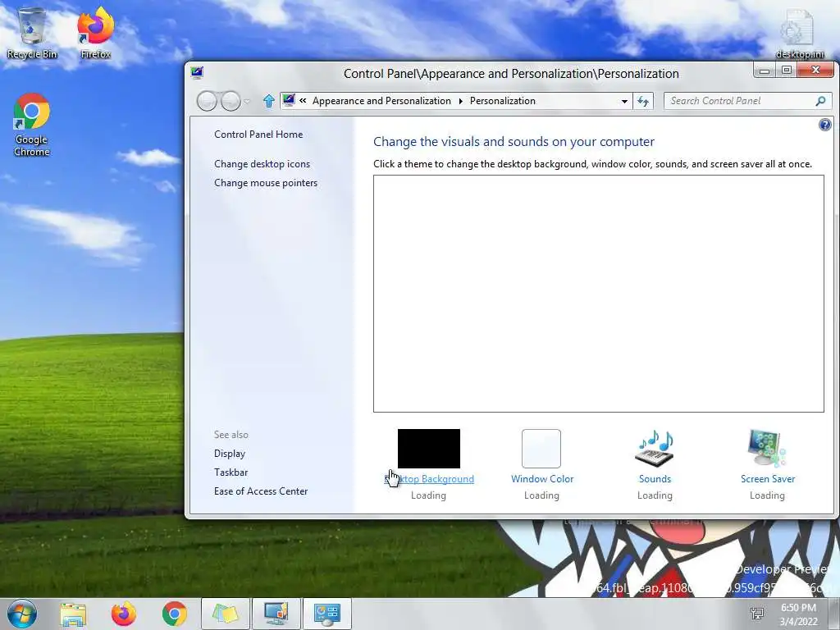Click the address bar refresh button
Viewport: 840px width, 630px height.
point(643,101)
